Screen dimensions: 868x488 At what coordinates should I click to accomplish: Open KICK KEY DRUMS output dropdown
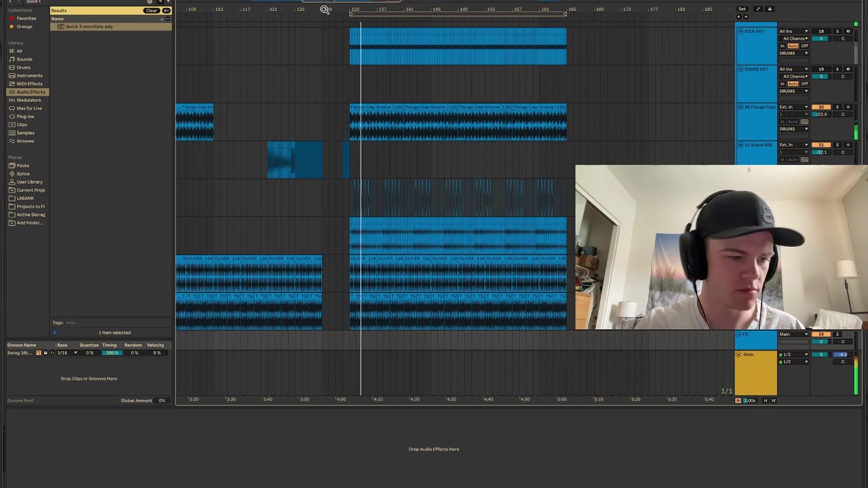793,54
